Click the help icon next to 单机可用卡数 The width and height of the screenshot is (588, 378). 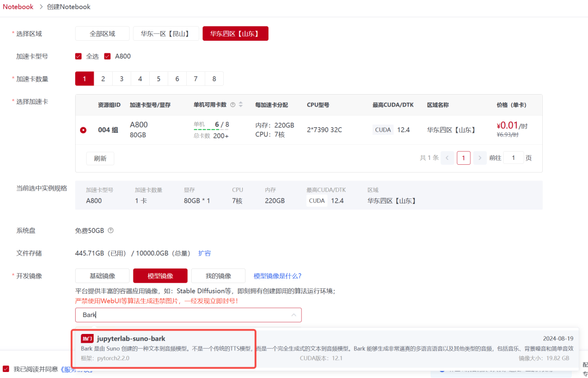tap(232, 105)
